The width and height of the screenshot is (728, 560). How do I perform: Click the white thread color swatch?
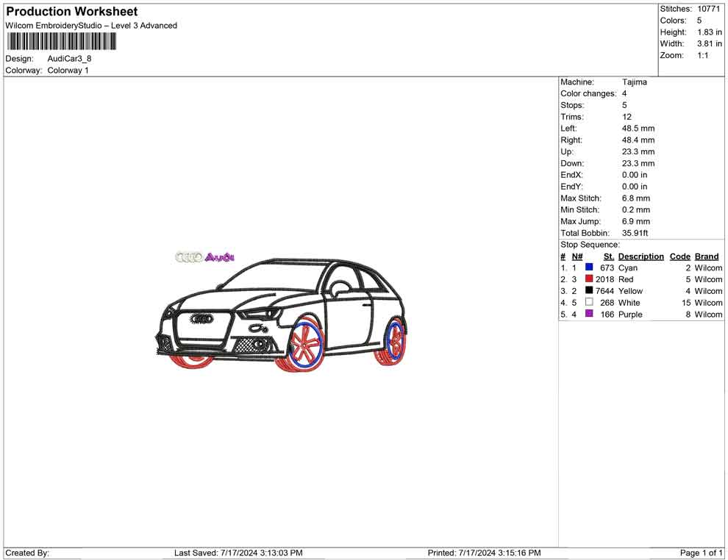click(x=589, y=301)
